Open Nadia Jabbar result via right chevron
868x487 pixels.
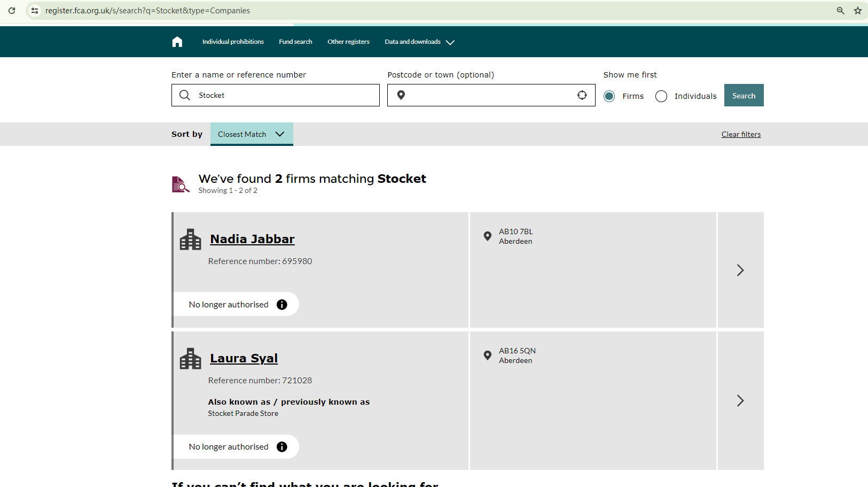pyautogui.click(x=740, y=270)
